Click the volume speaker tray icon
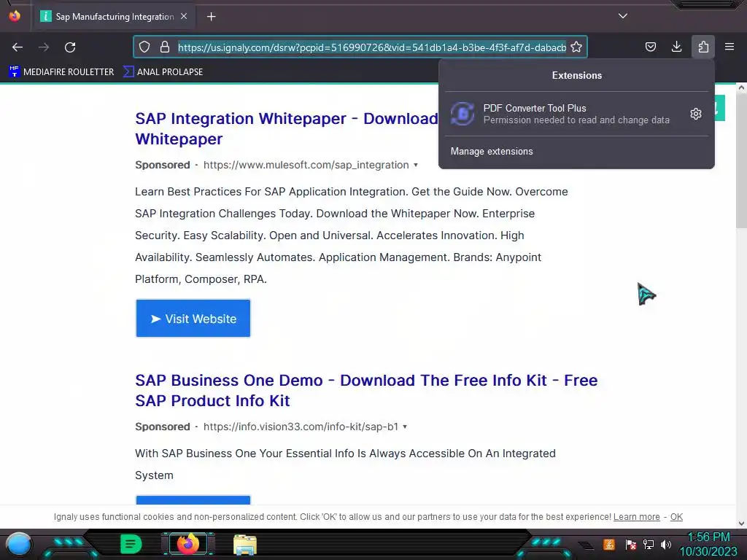The width and height of the screenshot is (747, 560). pyautogui.click(x=666, y=544)
